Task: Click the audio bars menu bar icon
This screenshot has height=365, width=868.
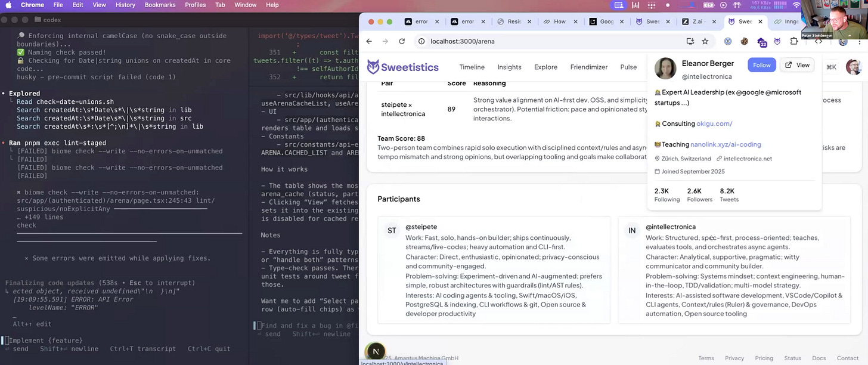Action: pos(635,5)
